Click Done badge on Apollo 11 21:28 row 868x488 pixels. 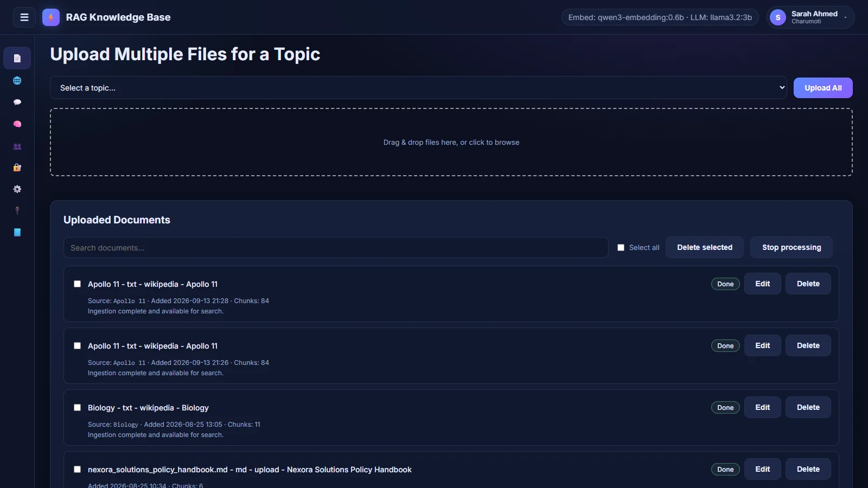click(725, 284)
